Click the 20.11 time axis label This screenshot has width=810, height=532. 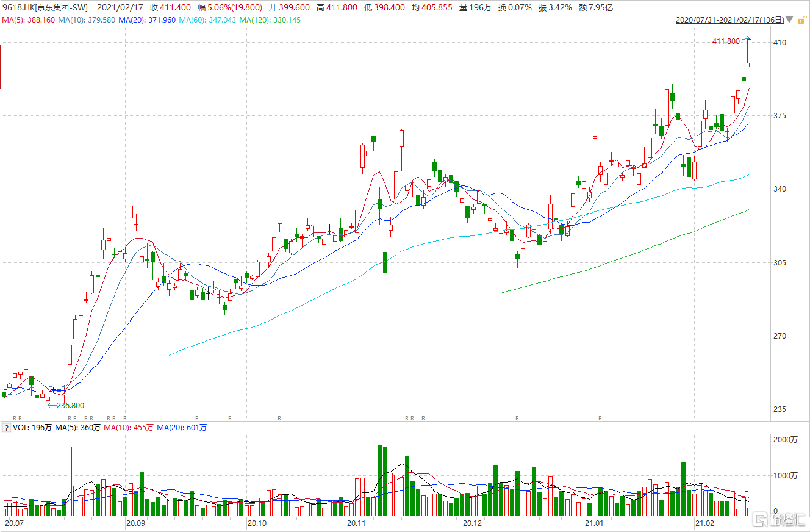pos(356,523)
